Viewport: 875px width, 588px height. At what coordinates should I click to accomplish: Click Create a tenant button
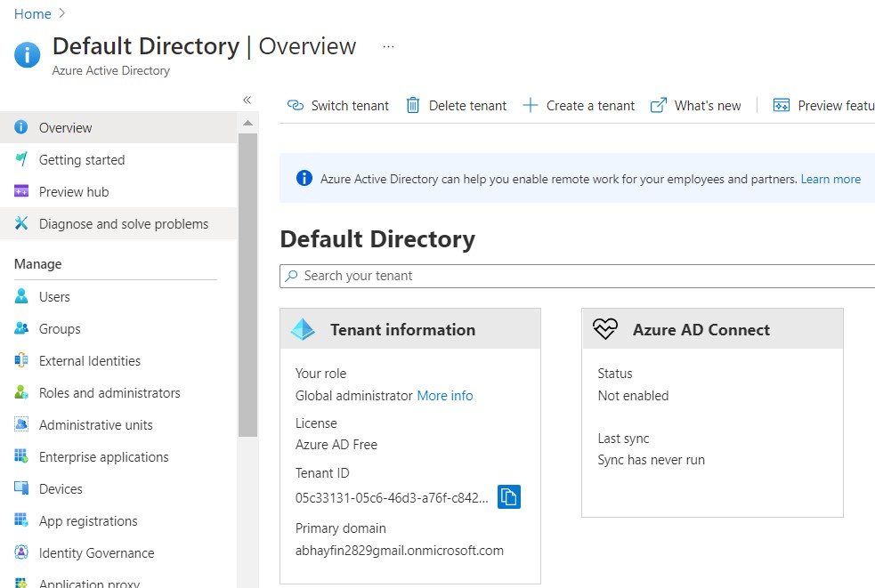[579, 105]
